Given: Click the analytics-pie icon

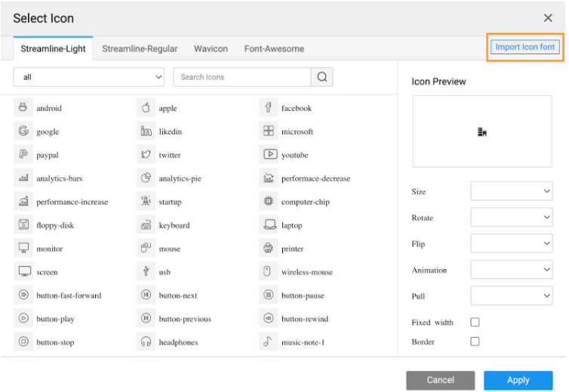Looking at the screenshot, I should pos(146,179).
